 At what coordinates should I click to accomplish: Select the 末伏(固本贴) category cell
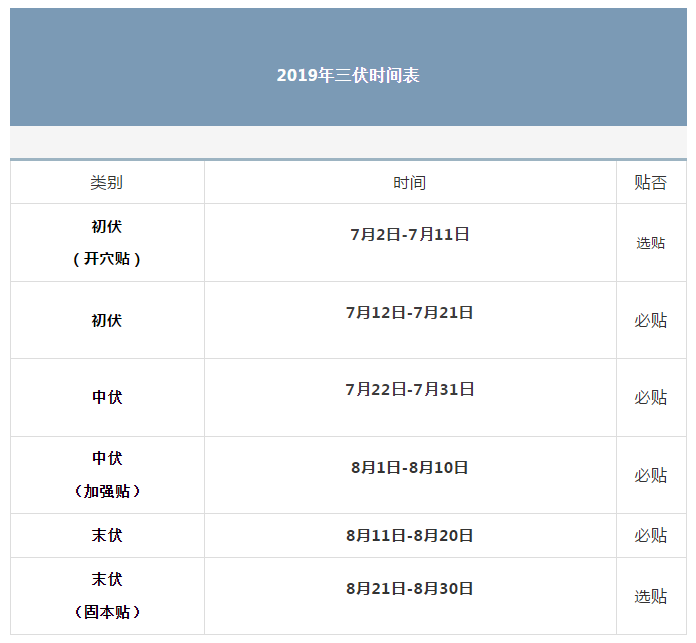coord(106,596)
